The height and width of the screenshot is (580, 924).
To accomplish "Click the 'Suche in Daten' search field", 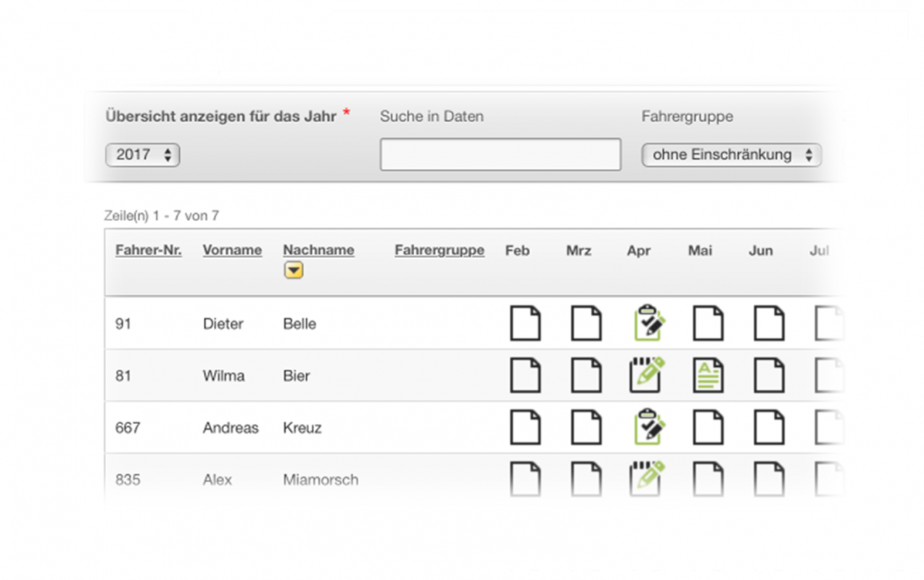I will pyautogui.click(x=500, y=154).
